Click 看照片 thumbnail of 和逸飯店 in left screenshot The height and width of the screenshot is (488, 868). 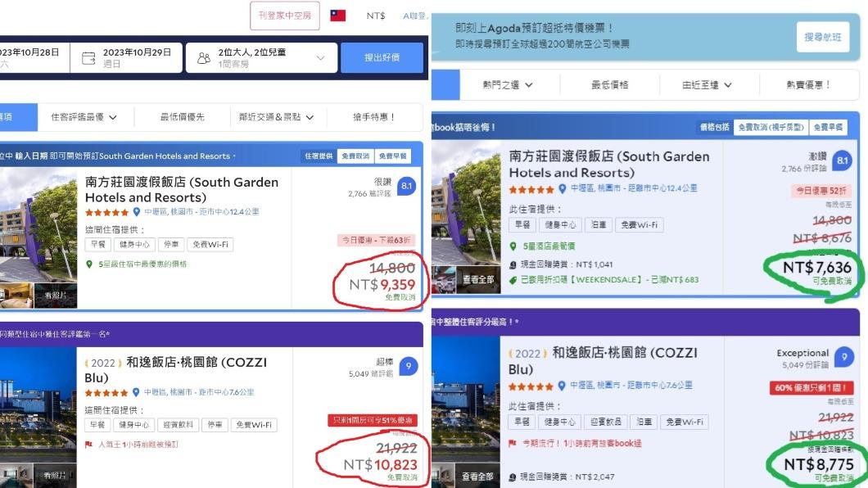pyautogui.click(x=56, y=476)
